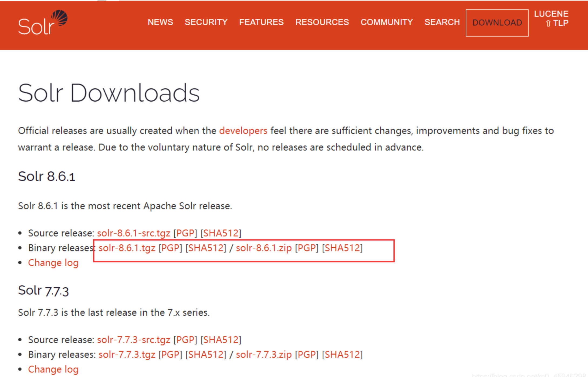Screen dimensions: 588x377
Task: Download solr-8.6.1.tgz binary release
Action: (127, 248)
